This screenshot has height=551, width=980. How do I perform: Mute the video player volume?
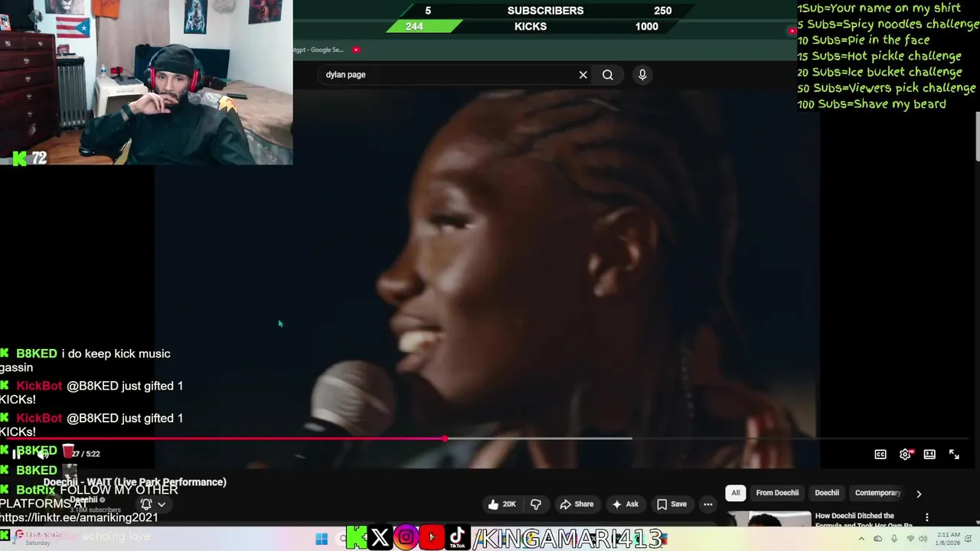(x=43, y=454)
